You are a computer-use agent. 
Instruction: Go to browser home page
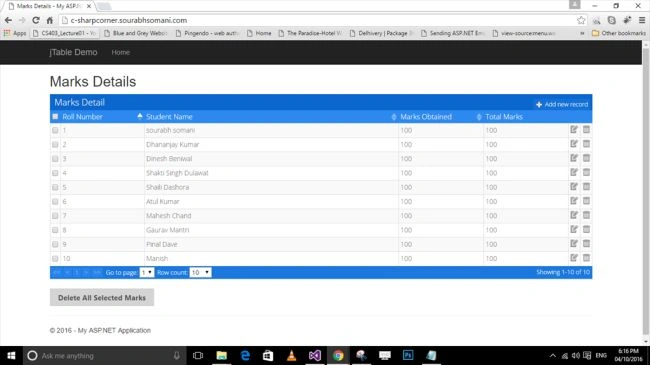tap(50, 20)
